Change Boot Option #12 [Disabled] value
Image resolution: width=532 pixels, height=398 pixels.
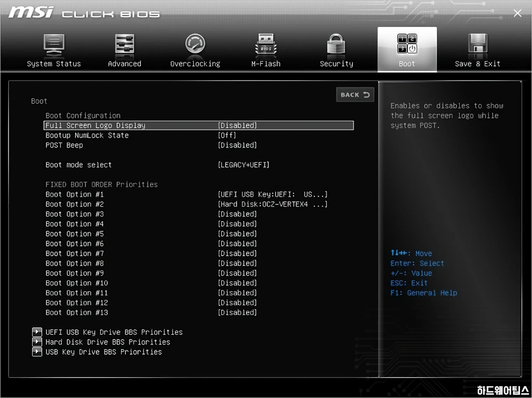point(237,303)
